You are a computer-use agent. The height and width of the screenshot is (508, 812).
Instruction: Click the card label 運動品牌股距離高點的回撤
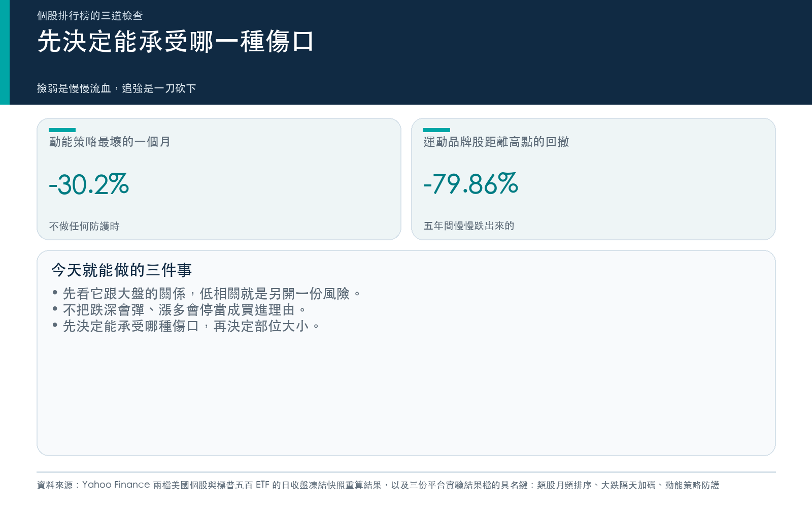pos(496,142)
